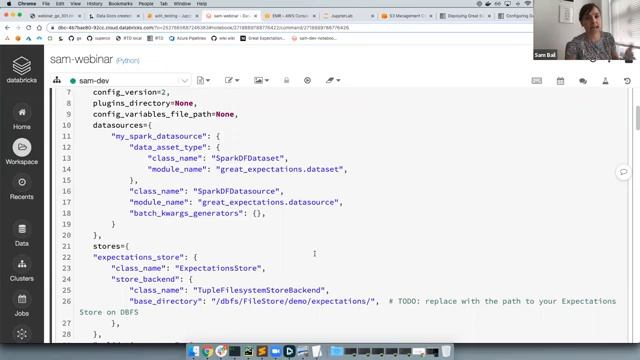640x360 pixels.
Task: Open the Azure Pipelines bookmark
Action: [187, 38]
